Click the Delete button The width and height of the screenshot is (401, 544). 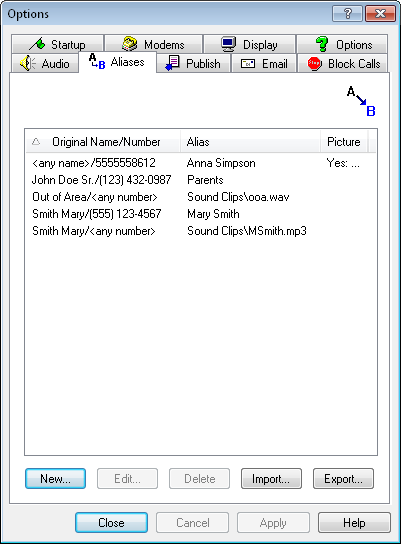pyautogui.click(x=199, y=479)
